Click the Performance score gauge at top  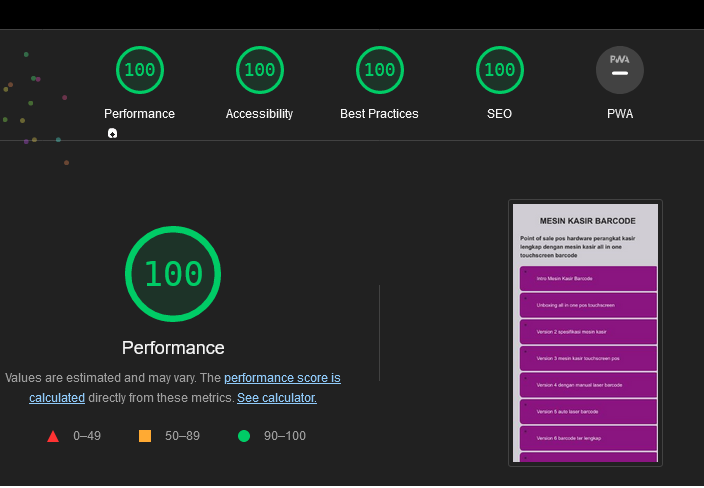140,70
